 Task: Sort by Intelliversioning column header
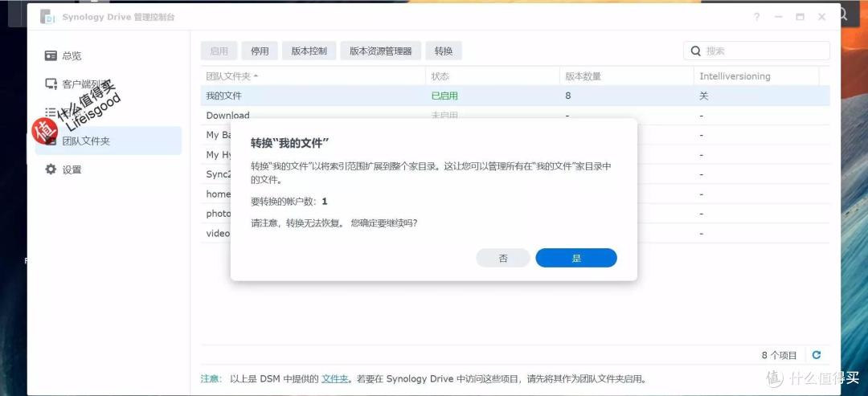point(756,76)
